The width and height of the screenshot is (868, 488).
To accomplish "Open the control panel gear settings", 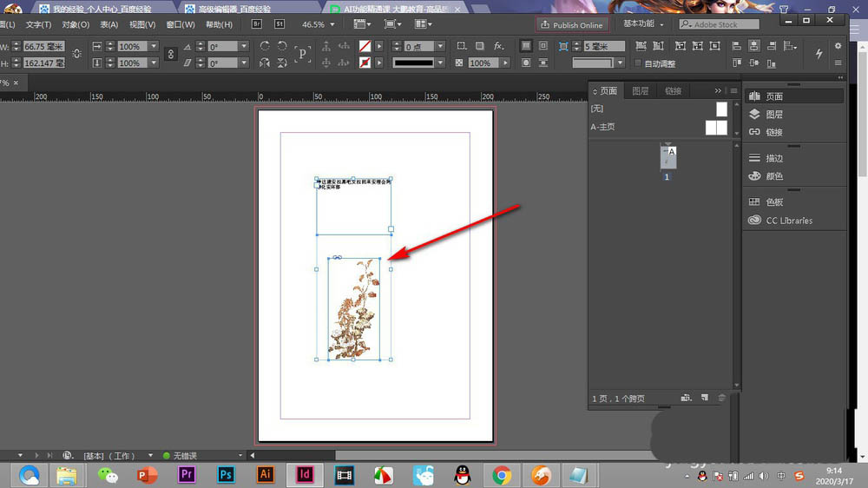I will click(x=838, y=46).
